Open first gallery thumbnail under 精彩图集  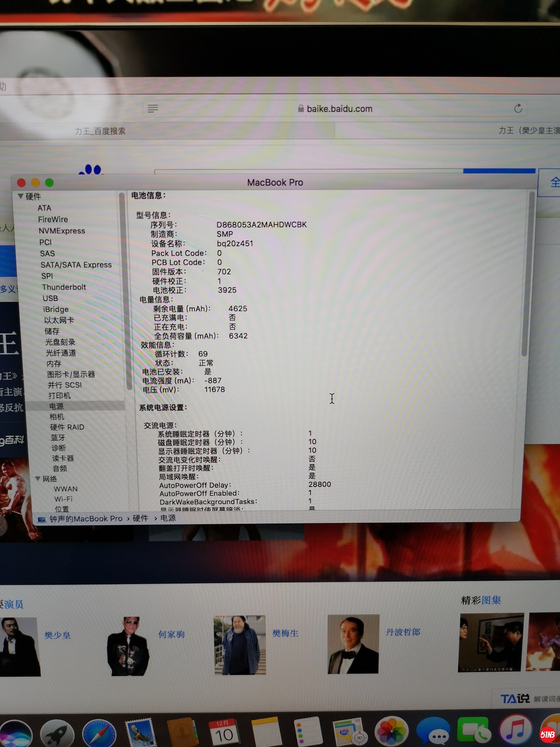pos(492,642)
